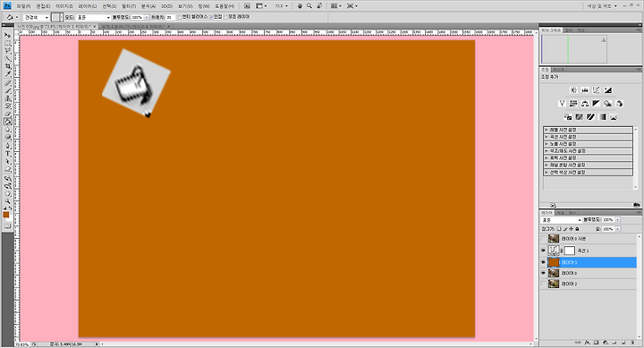Open the layer opacity slider arrow
Image resolution: width=644 pixels, height=348 pixels.
(x=618, y=220)
